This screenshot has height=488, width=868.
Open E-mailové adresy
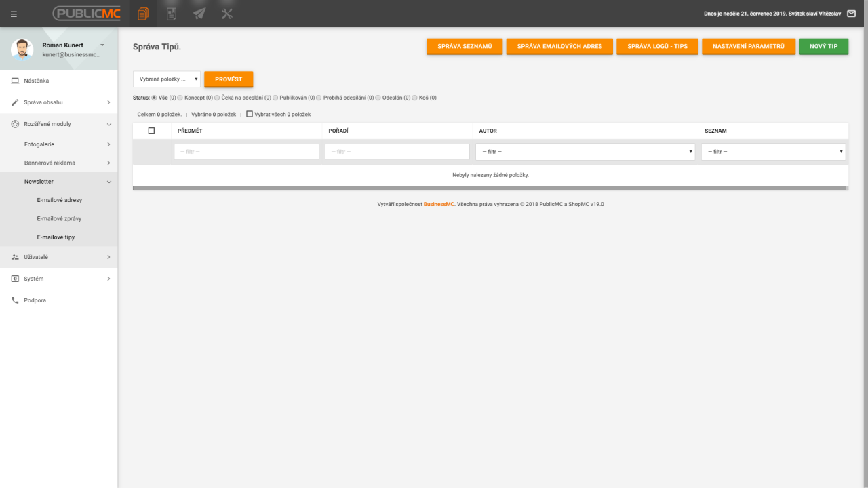tap(60, 200)
